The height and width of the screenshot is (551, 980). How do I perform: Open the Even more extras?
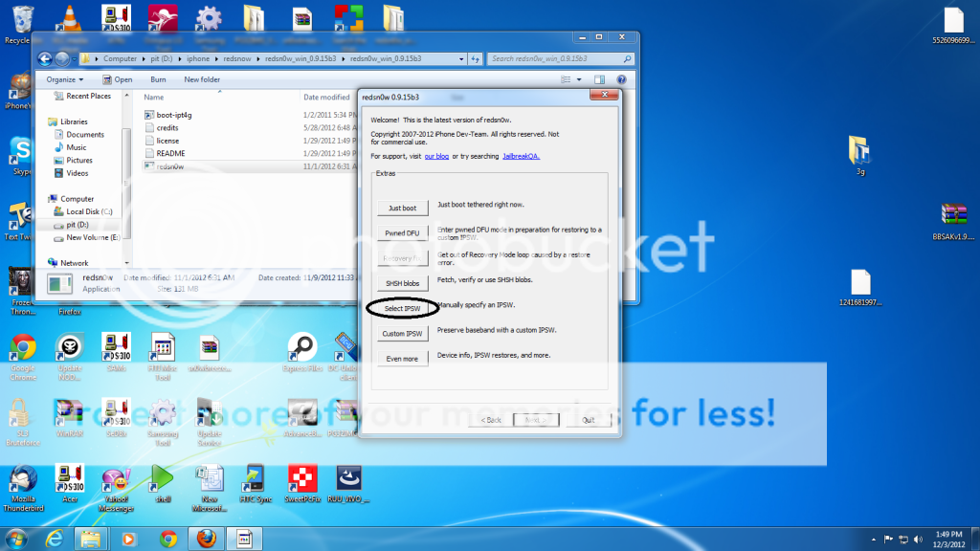point(403,359)
